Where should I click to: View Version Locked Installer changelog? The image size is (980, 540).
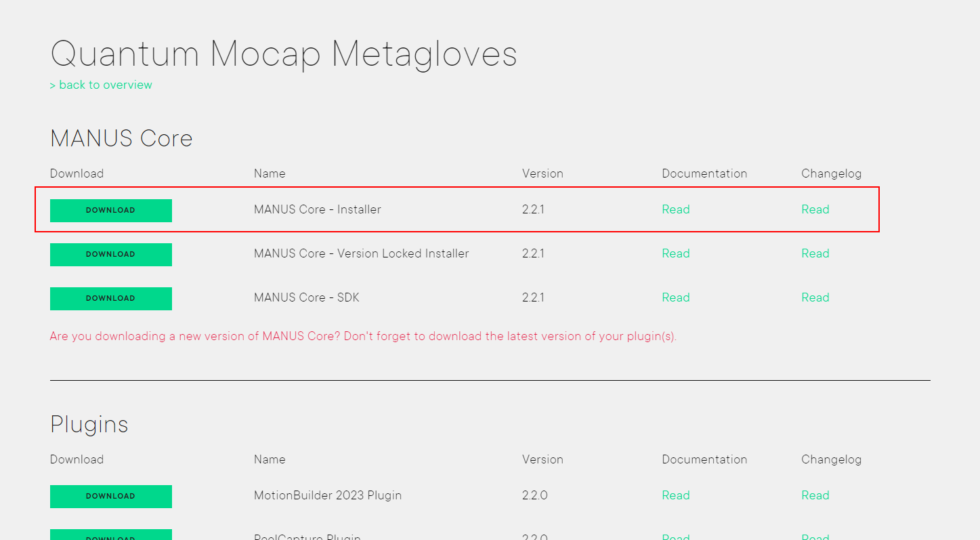pyautogui.click(x=815, y=253)
